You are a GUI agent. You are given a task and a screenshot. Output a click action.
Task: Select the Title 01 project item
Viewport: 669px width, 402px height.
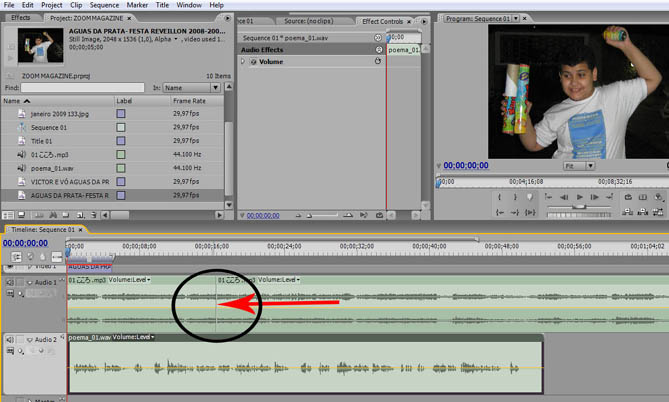click(41, 141)
